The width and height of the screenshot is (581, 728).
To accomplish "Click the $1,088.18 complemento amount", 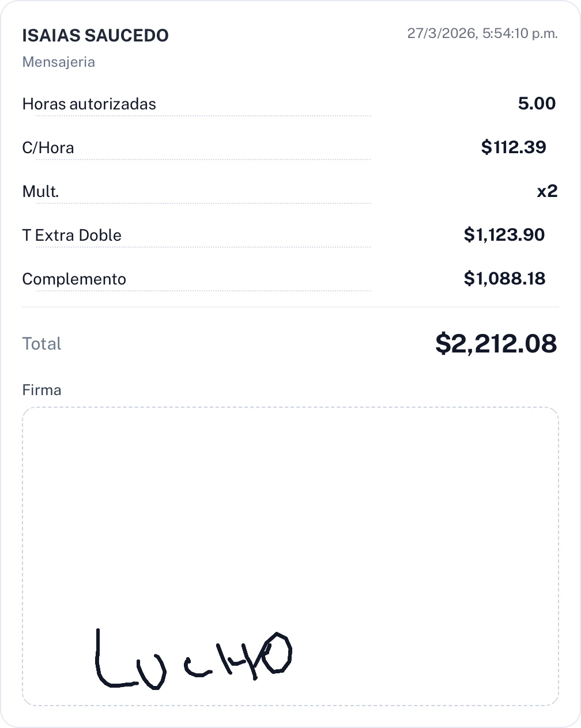I will [504, 279].
